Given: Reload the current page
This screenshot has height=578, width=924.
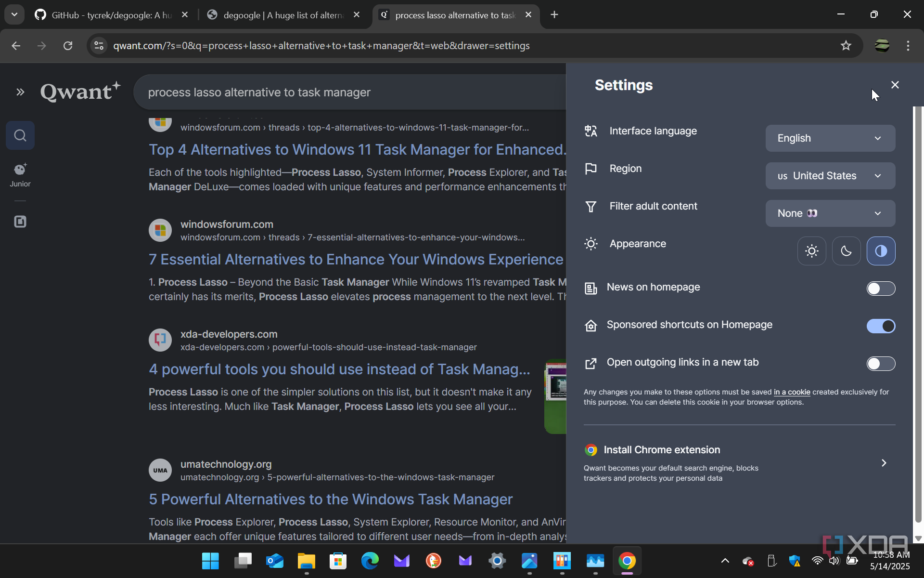Looking at the screenshot, I should click(x=68, y=46).
